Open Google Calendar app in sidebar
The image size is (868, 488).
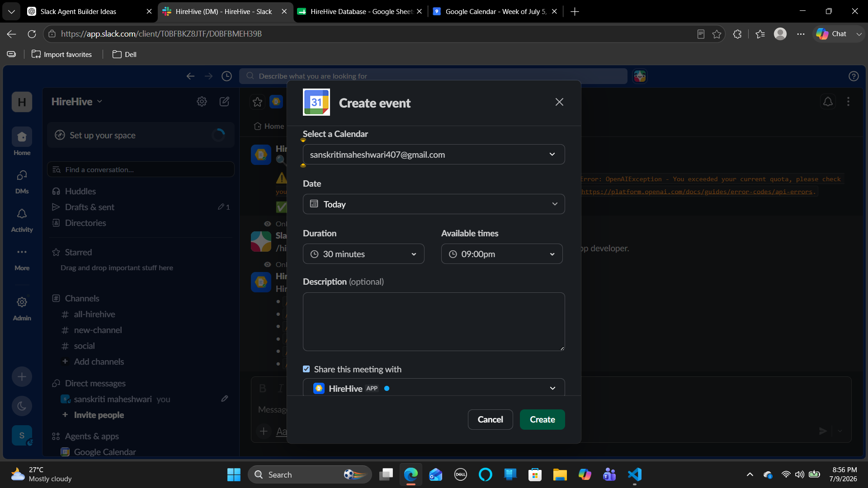point(141,452)
